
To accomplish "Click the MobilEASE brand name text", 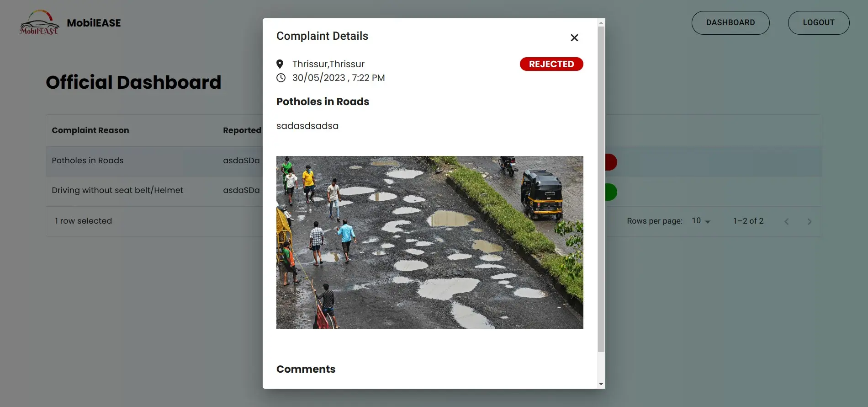I will click(x=94, y=23).
